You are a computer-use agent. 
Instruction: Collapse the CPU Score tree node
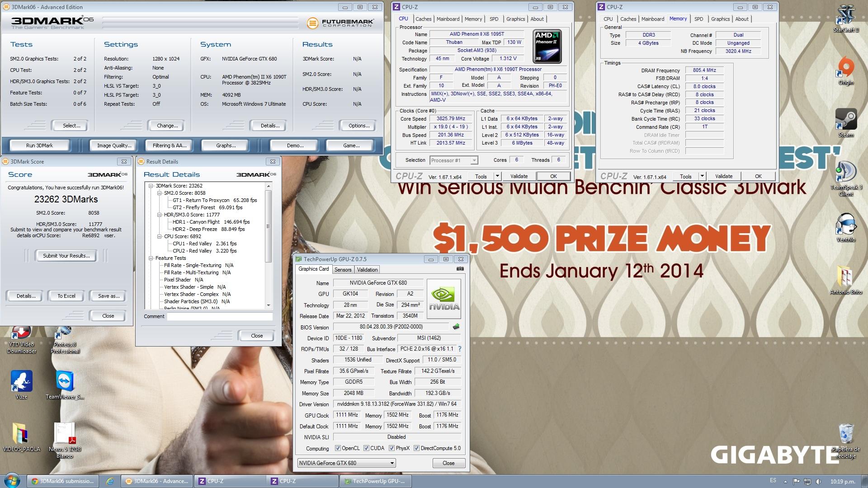tap(160, 236)
